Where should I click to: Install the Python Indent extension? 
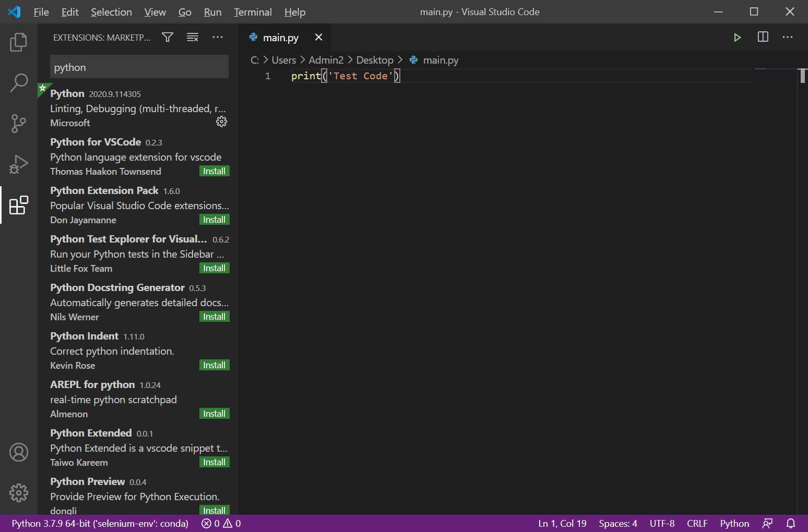click(x=214, y=365)
